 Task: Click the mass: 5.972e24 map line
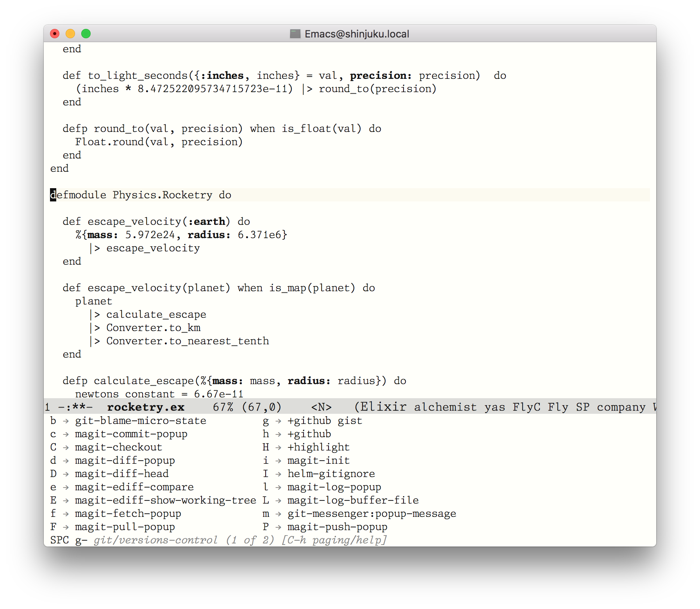point(181,235)
